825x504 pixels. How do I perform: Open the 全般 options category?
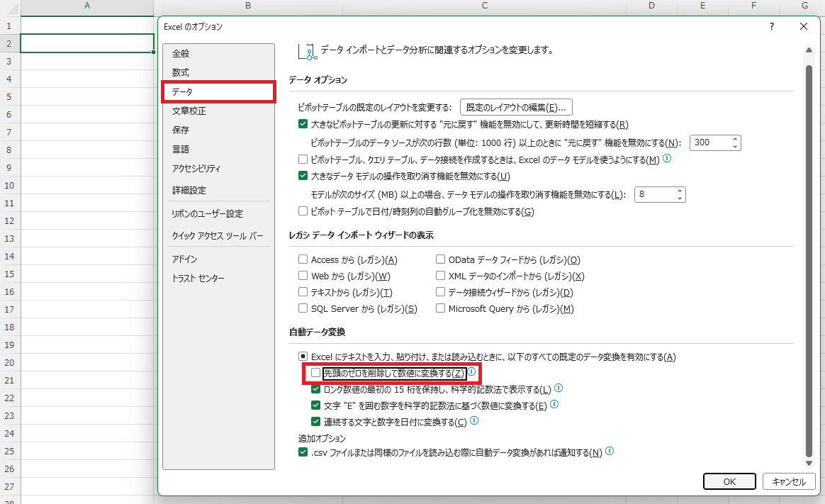(219, 54)
